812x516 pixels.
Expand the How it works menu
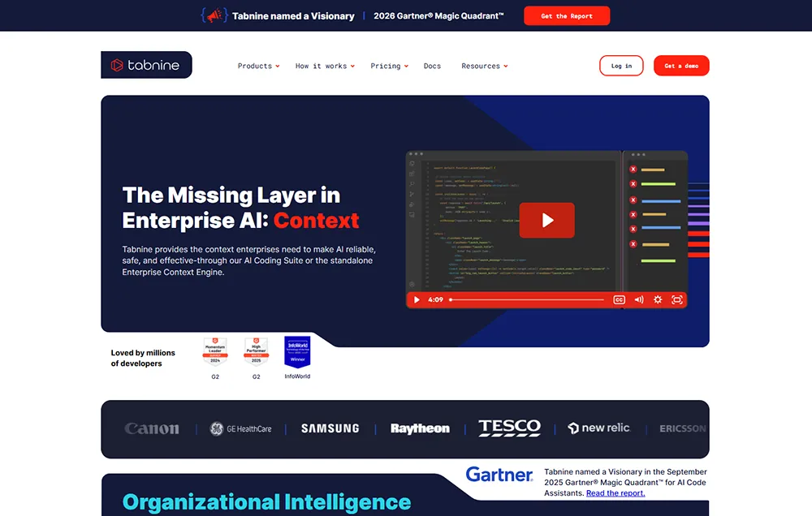[325, 67]
